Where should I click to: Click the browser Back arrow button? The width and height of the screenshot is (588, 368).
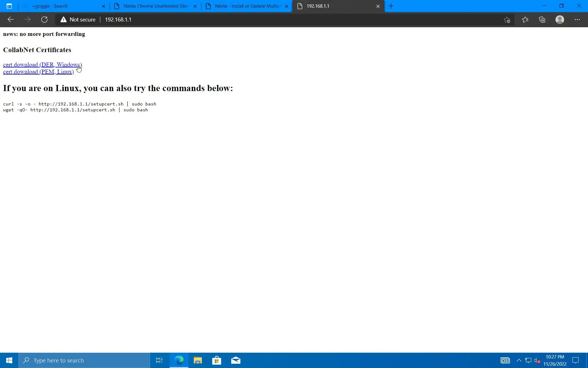11,20
